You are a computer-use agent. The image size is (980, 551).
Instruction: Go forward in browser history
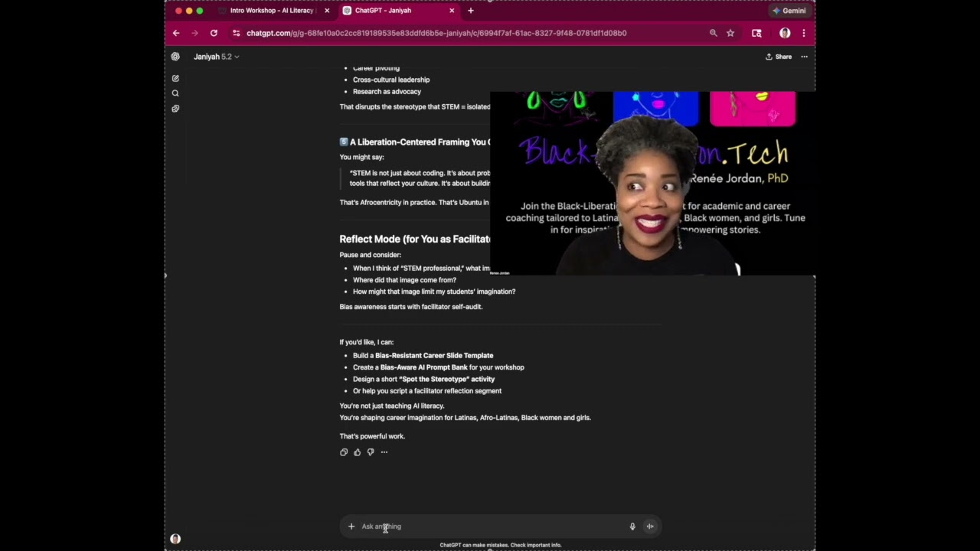194,33
